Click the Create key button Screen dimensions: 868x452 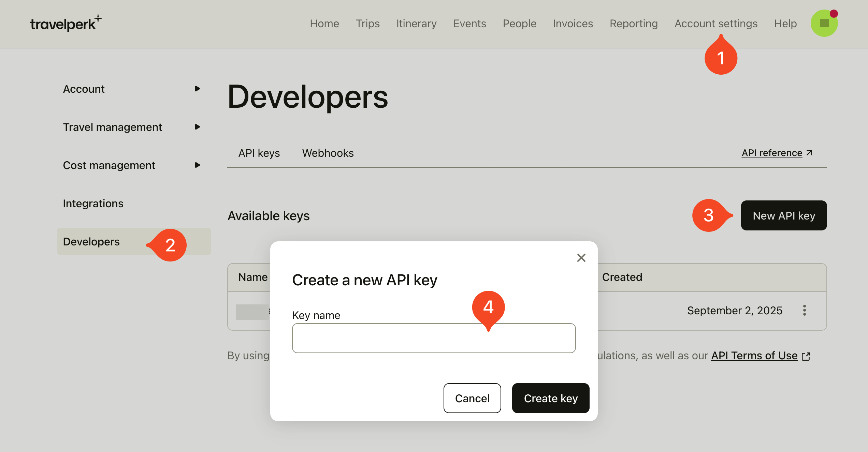551,398
